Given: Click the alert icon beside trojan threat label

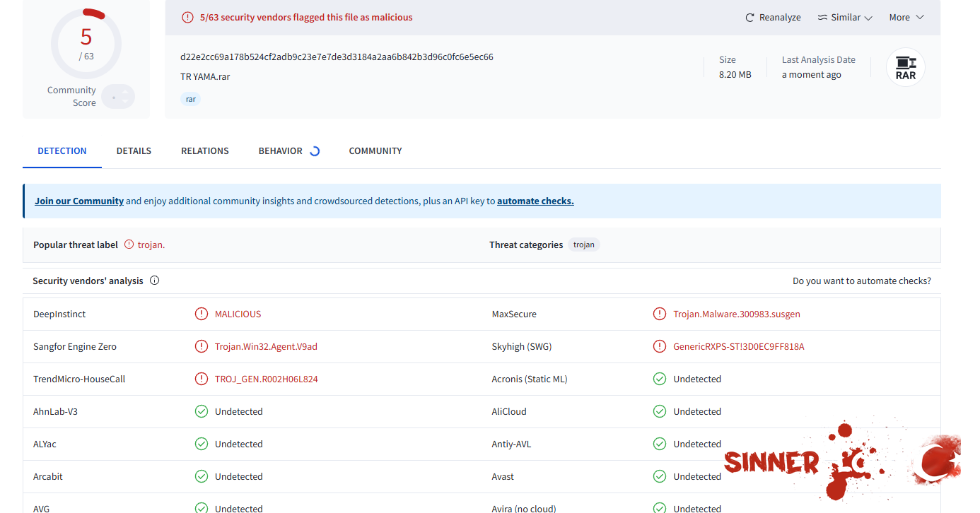Looking at the screenshot, I should click(129, 244).
